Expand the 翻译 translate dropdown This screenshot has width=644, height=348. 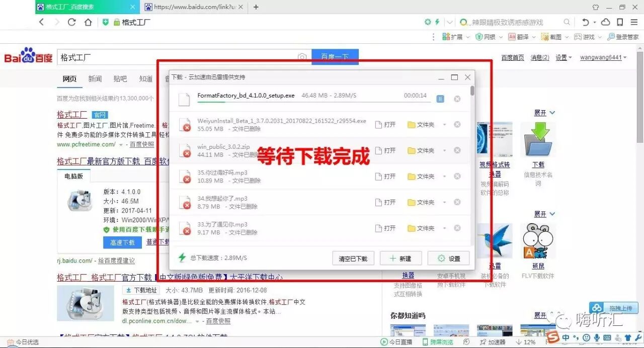(x=534, y=37)
